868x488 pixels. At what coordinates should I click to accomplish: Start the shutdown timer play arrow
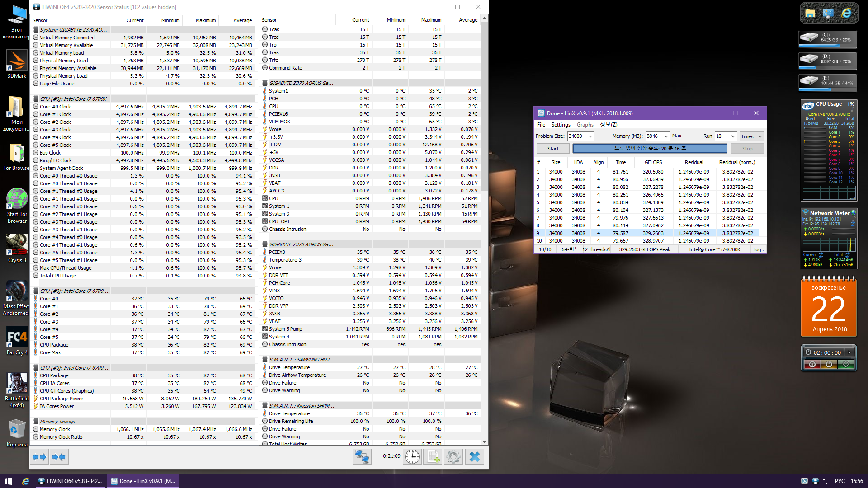click(849, 352)
